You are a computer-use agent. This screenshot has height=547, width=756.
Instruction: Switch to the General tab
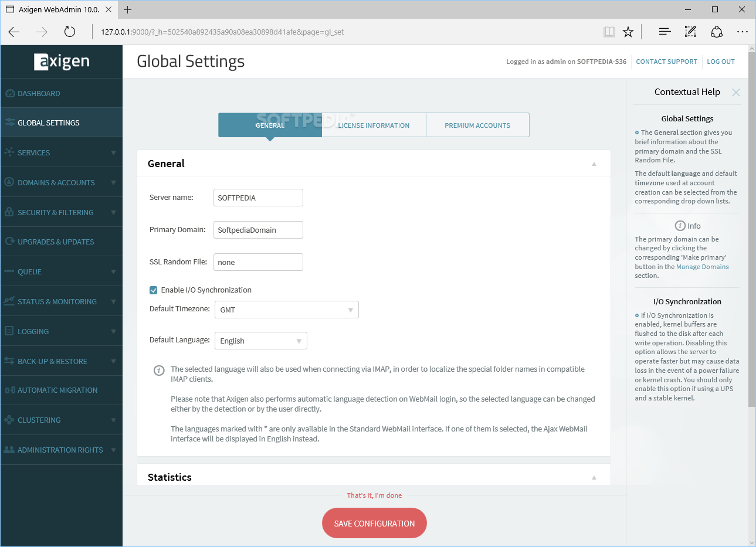pos(270,125)
